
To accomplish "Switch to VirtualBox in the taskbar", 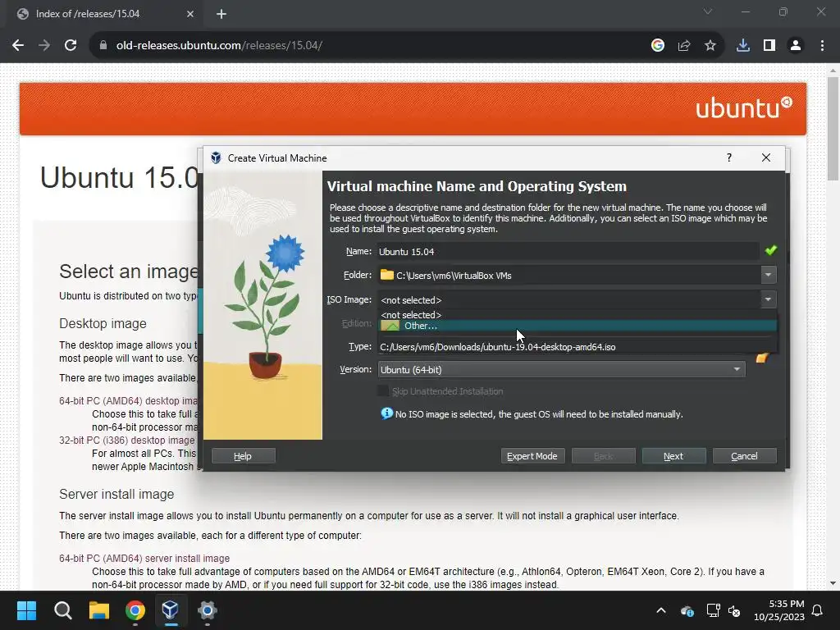I will click(171, 610).
